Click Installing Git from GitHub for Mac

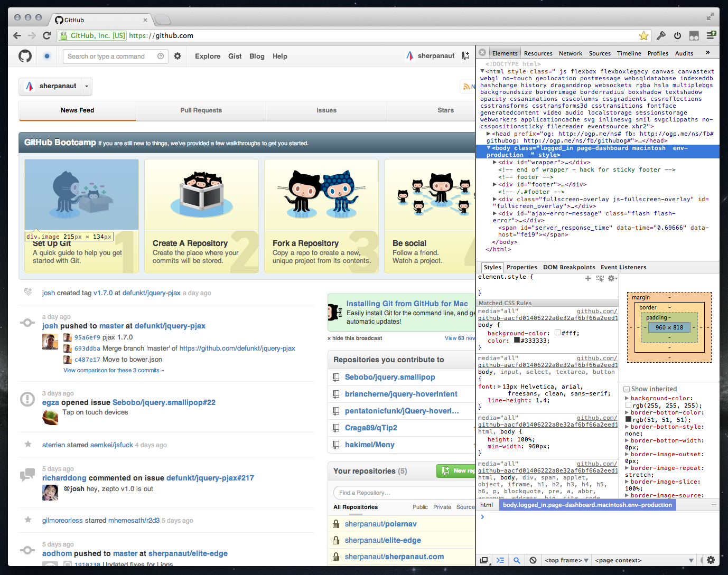coord(407,304)
